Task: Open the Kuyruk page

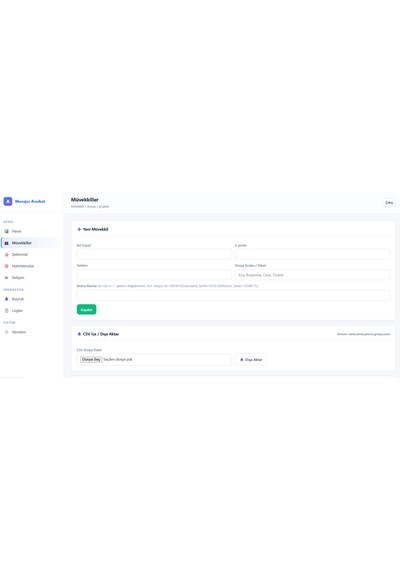Action: coord(31,299)
